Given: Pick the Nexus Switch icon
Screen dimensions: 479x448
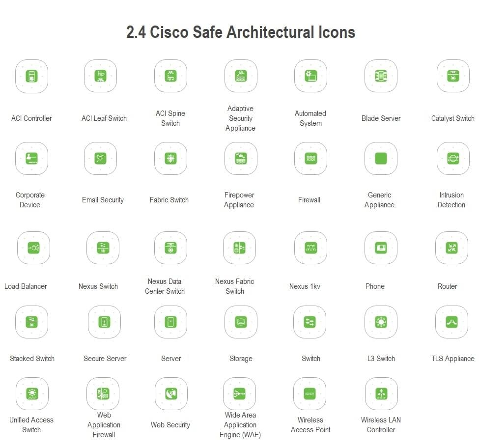Looking at the screenshot, I should [x=103, y=248].
